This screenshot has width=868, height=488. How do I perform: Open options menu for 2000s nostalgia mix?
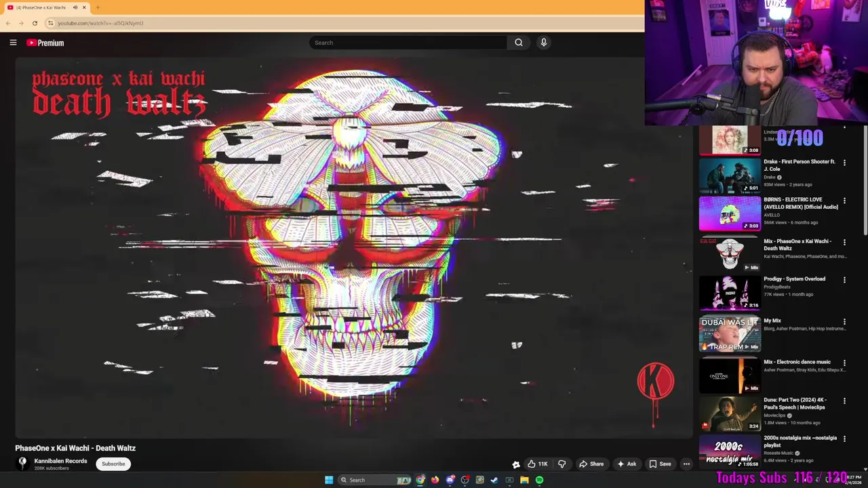coord(844,439)
